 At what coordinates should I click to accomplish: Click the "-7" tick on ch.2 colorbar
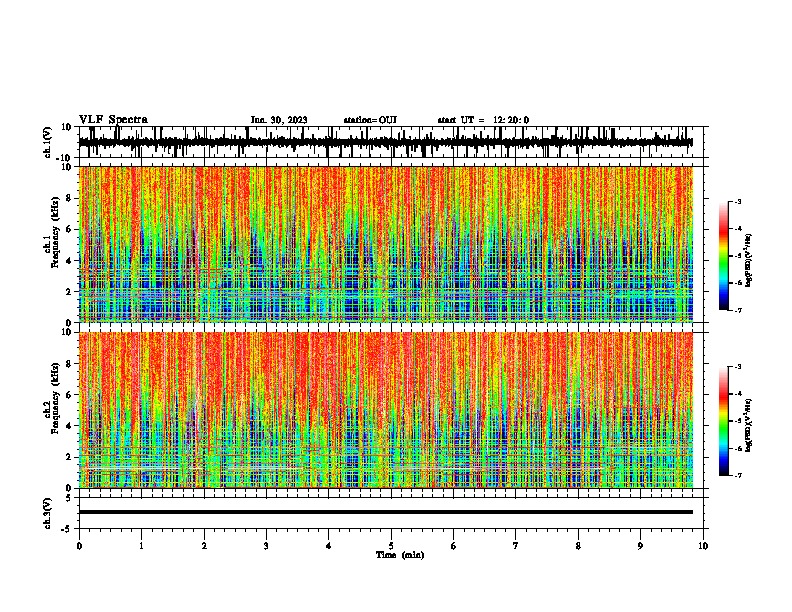pos(738,475)
